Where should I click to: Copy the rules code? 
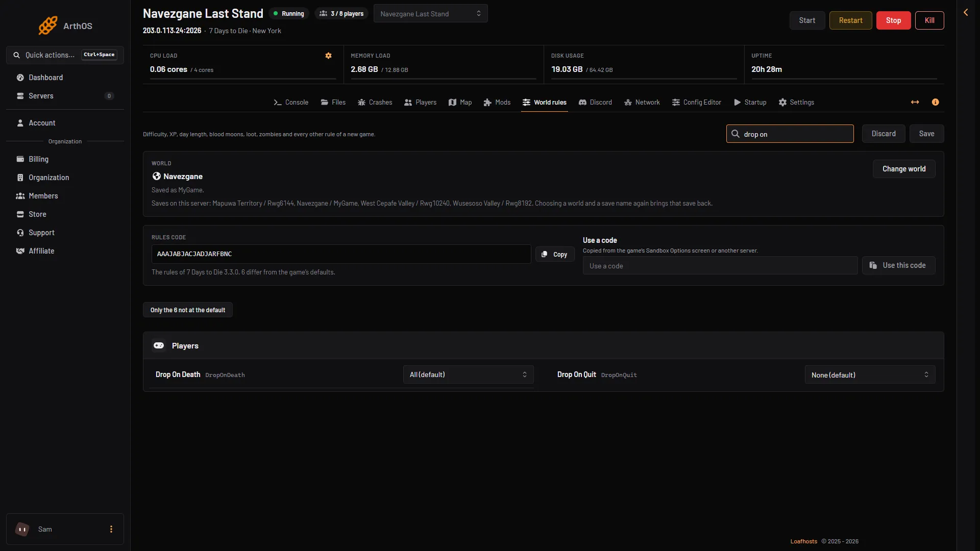tap(555, 254)
